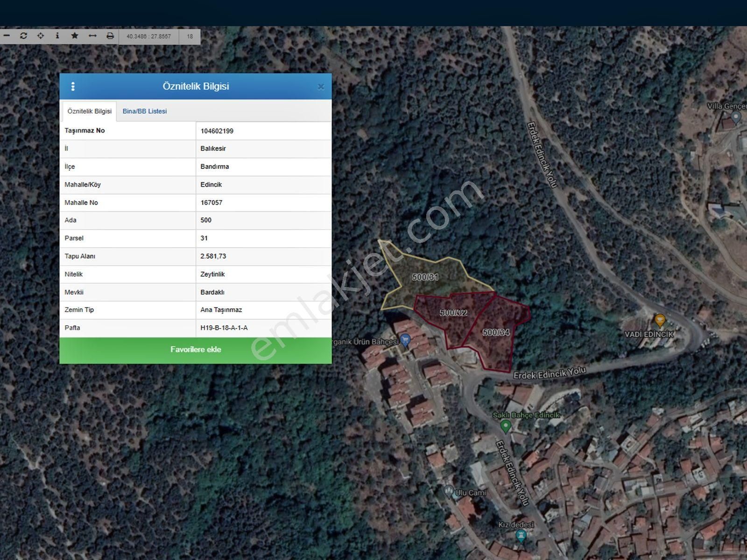Click the Mahalle No value 167057
The image size is (747, 560).
click(x=211, y=203)
